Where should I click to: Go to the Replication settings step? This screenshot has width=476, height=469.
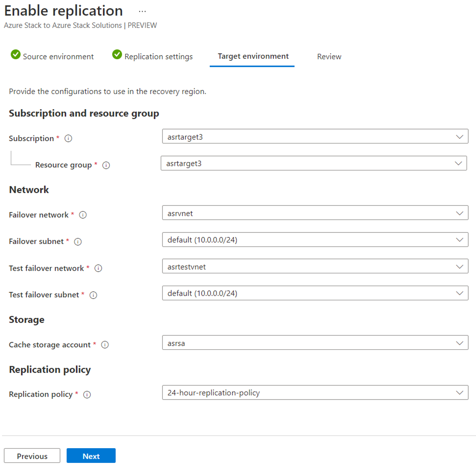tap(153, 56)
